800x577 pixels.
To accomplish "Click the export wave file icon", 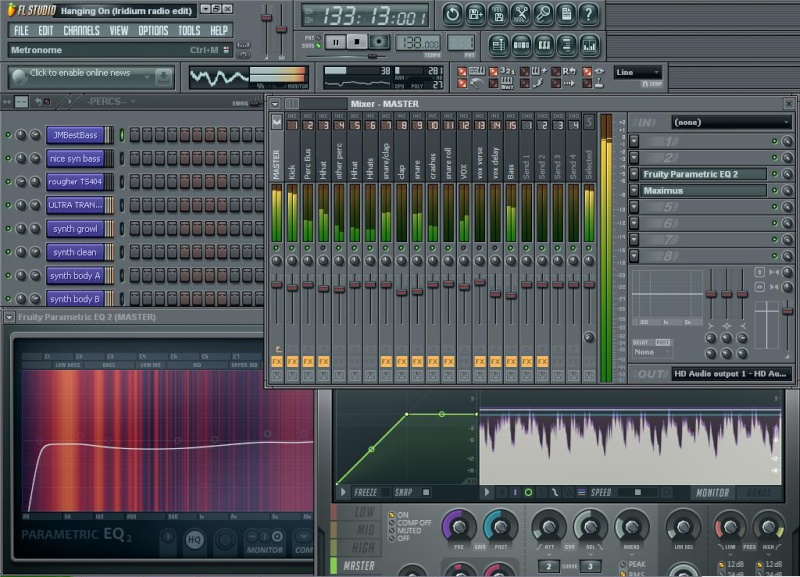I will [x=498, y=14].
